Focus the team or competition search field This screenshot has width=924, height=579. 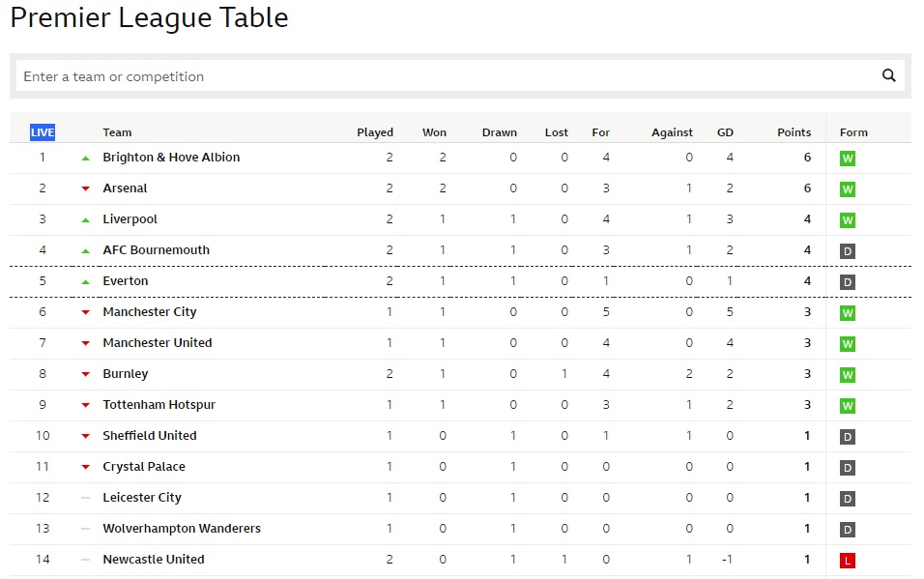[x=448, y=76]
